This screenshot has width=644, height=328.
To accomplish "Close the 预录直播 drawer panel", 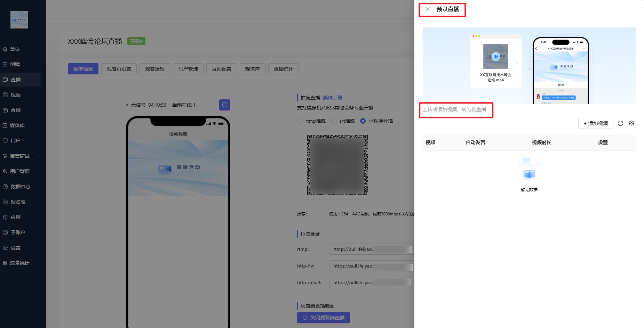I will click(x=428, y=9).
